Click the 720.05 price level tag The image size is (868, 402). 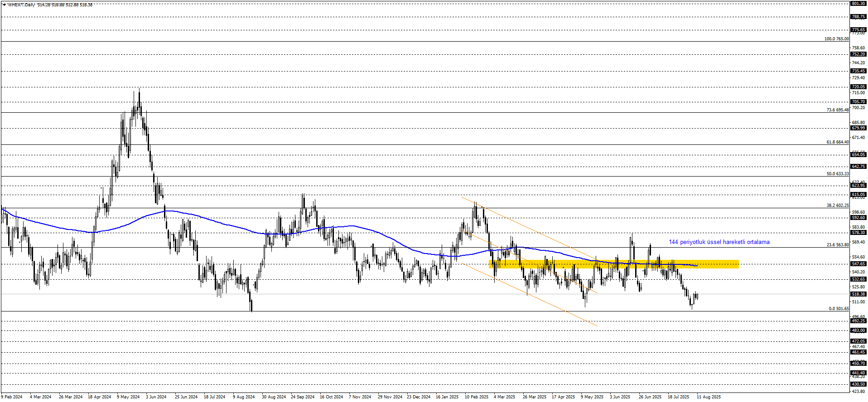(858, 87)
